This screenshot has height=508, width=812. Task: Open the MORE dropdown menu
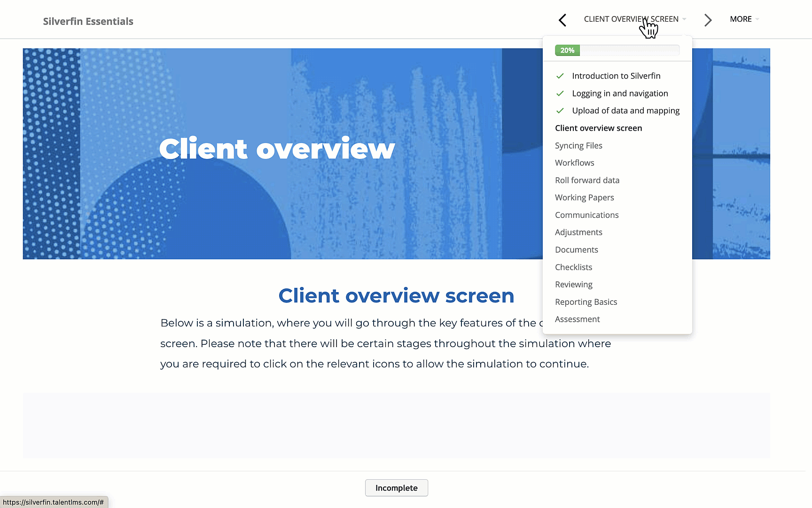coord(744,19)
